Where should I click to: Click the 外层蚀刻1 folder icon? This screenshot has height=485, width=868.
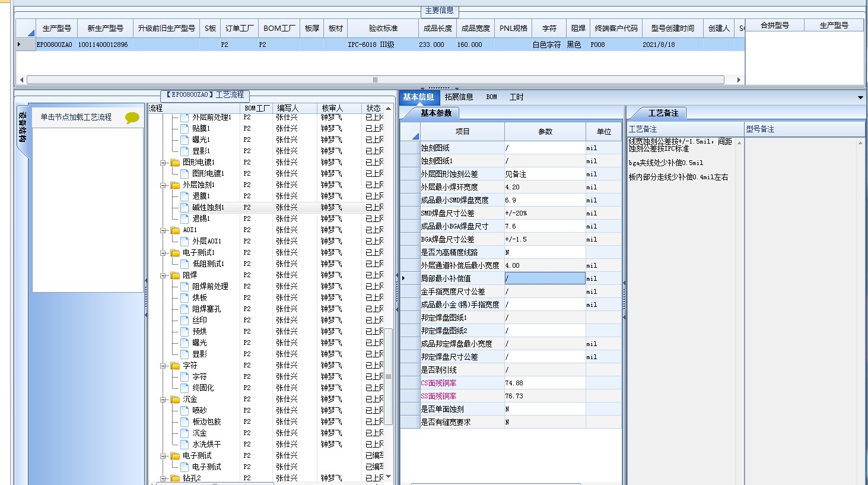(x=176, y=185)
